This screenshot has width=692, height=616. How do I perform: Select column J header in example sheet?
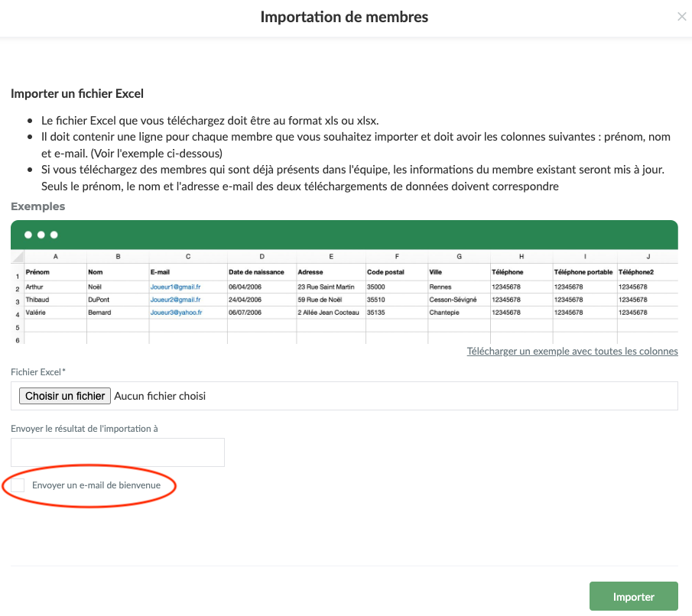pyautogui.click(x=647, y=257)
